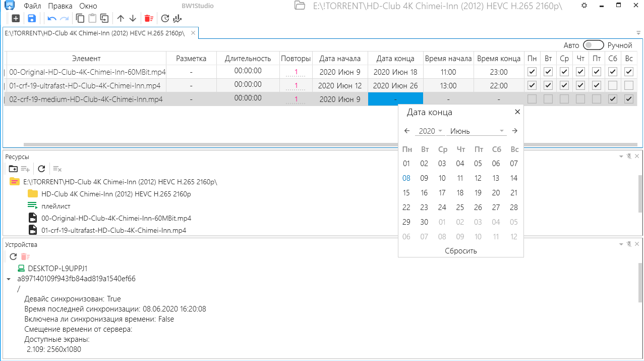Select плейлист in the resources tree

[x=55, y=206]
